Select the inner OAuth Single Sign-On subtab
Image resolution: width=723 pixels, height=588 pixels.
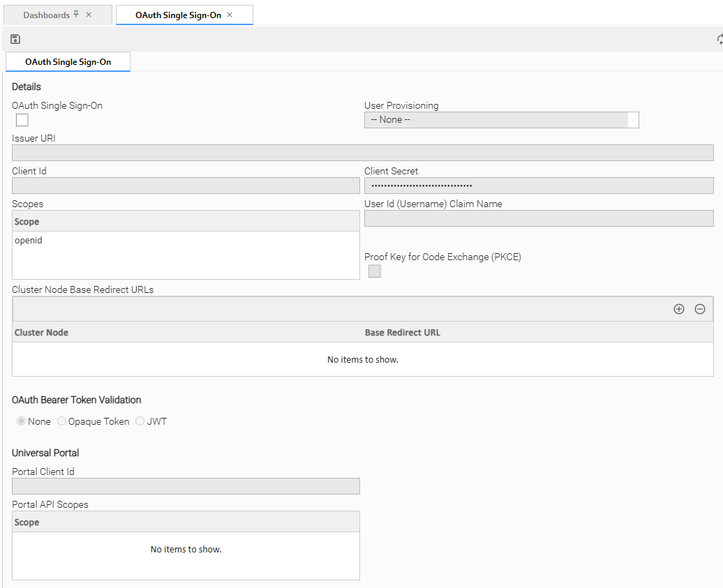pos(68,61)
